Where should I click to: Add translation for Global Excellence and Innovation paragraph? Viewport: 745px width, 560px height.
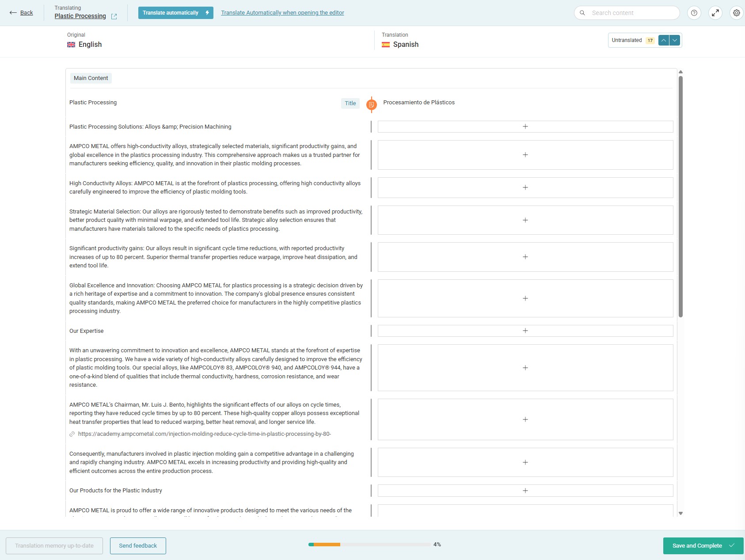[x=525, y=298]
